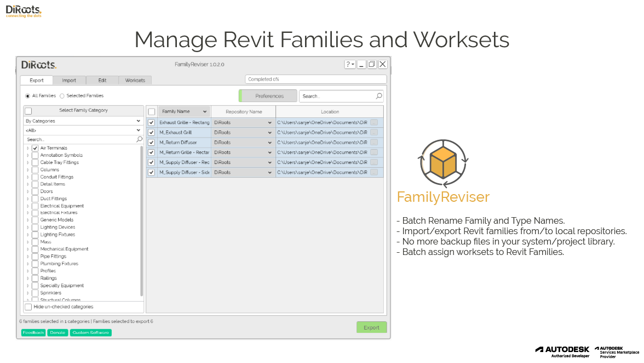The width and height of the screenshot is (644, 363).
Task: Click the Completed 0% progress bar
Action: [x=316, y=80]
